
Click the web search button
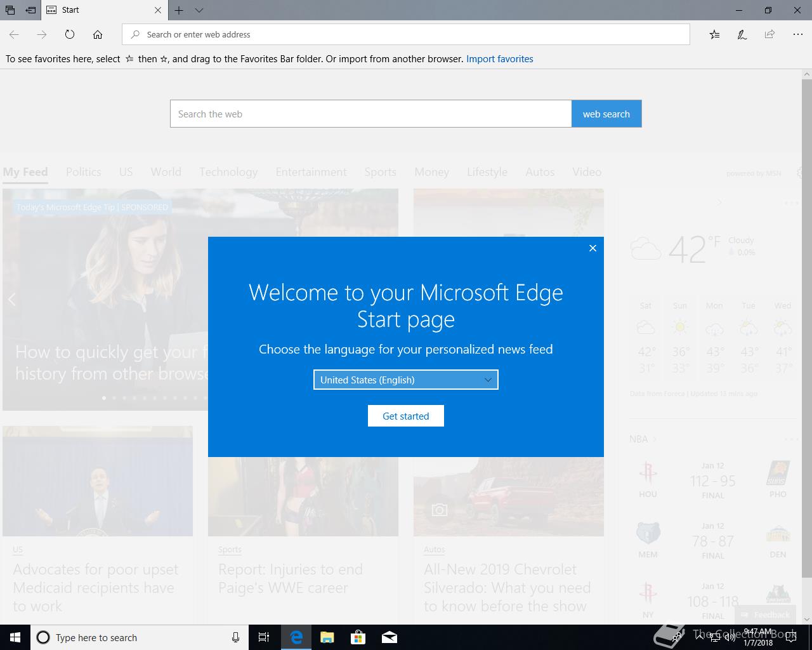pos(606,114)
